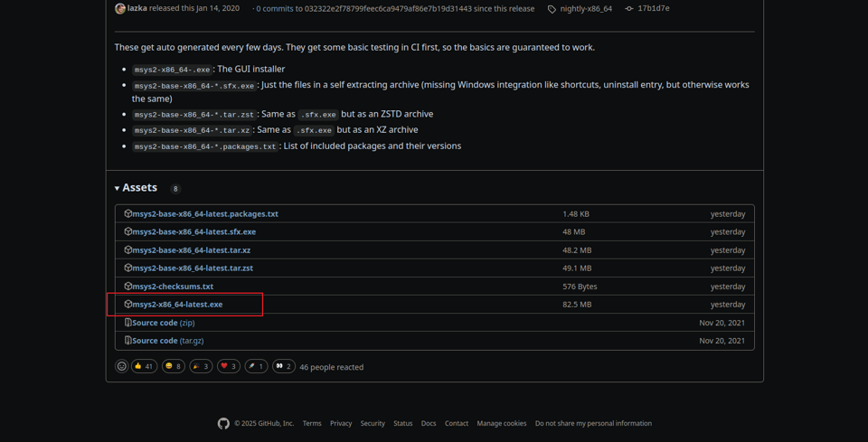The height and width of the screenshot is (442, 868).
Task: Toggle the laugh emoji reaction
Action: 174,366
